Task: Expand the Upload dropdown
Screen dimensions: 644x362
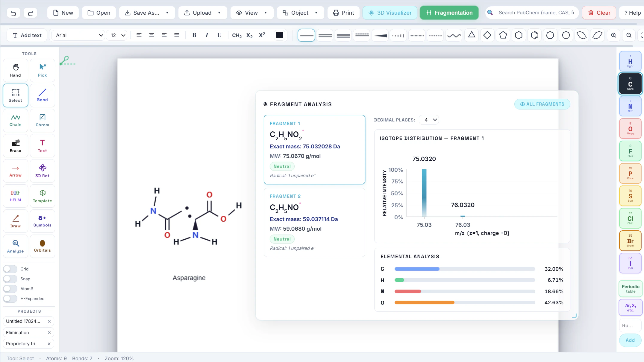Action: tap(203, 13)
